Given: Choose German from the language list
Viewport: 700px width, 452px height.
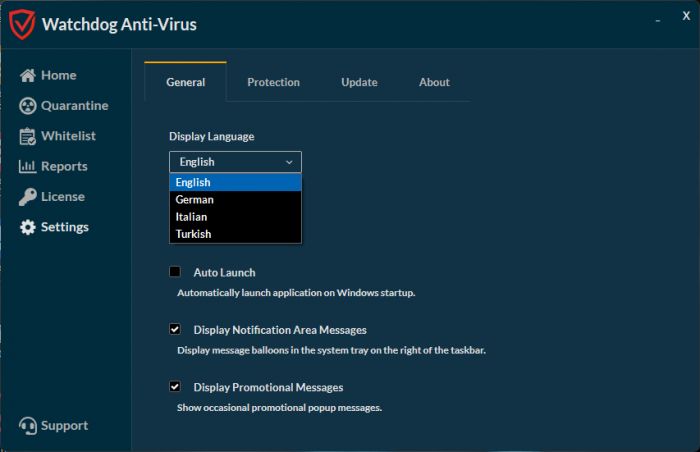Looking at the screenshot, I should [235, 200].
